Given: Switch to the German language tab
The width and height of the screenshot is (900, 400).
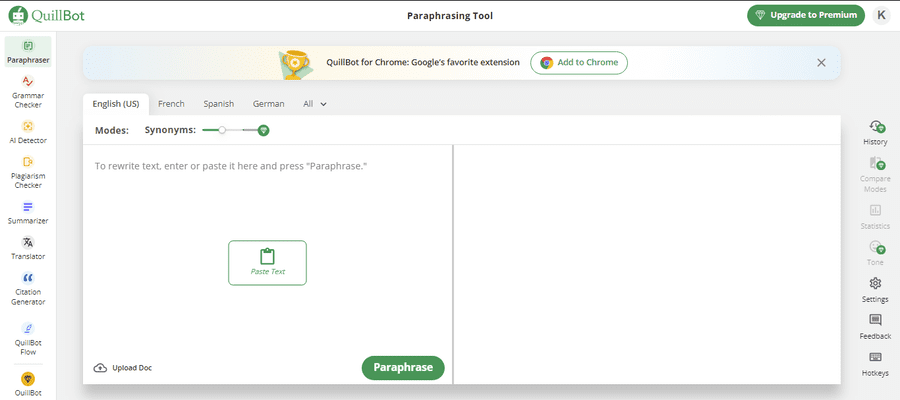Looking at the screenshot, I should [269, 104].
